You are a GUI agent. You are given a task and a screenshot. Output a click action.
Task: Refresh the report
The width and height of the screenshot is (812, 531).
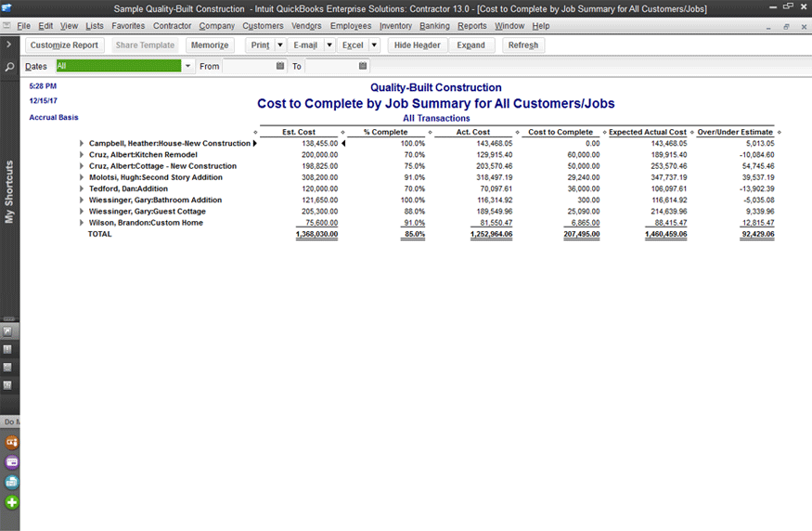[x=522, y=45]
